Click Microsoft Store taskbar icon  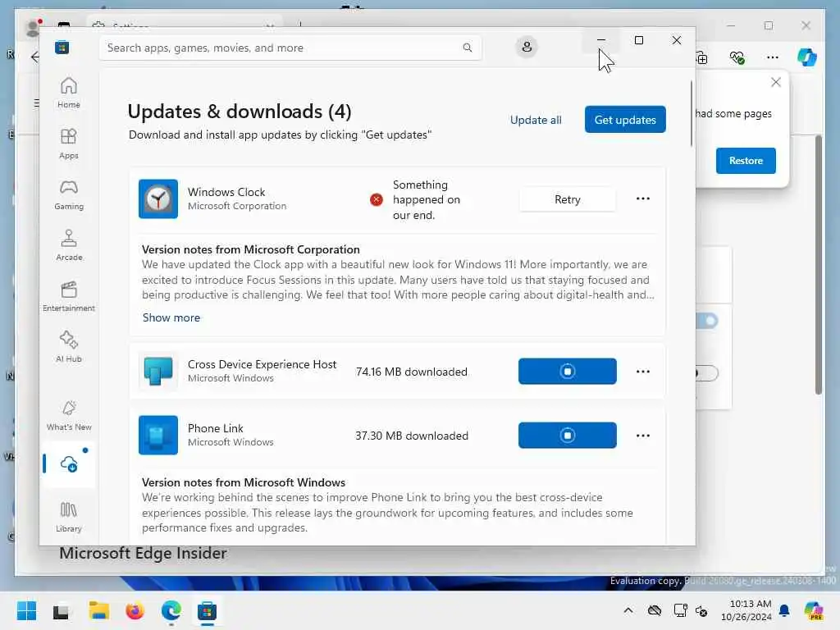(207, 610)
